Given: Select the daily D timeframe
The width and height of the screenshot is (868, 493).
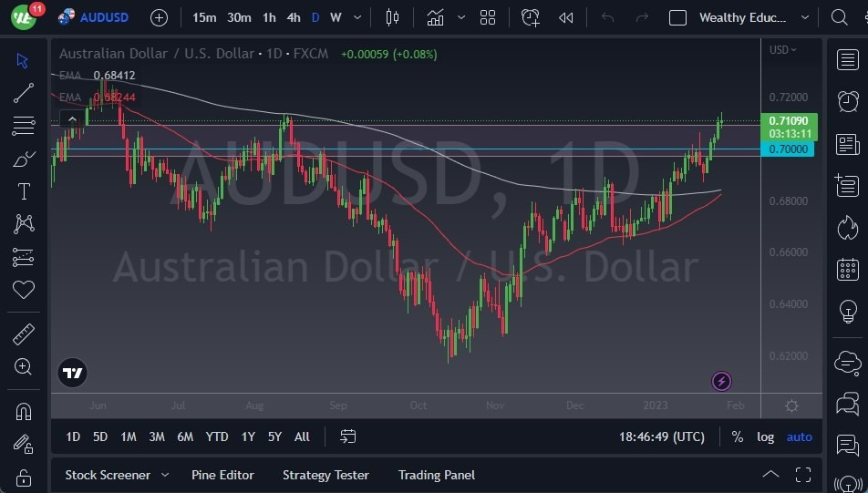Looking at the screenshot, I should tap(315, 17).
